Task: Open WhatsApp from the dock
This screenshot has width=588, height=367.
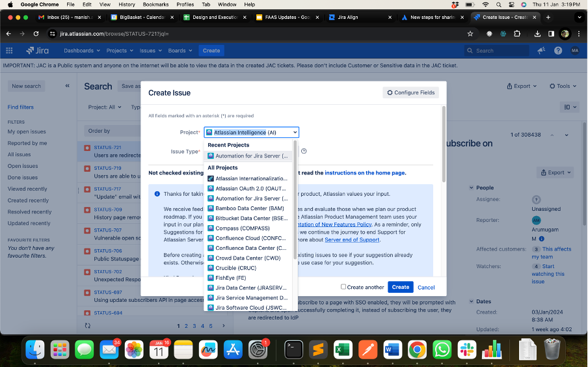Action: click(x=442, y=349)
